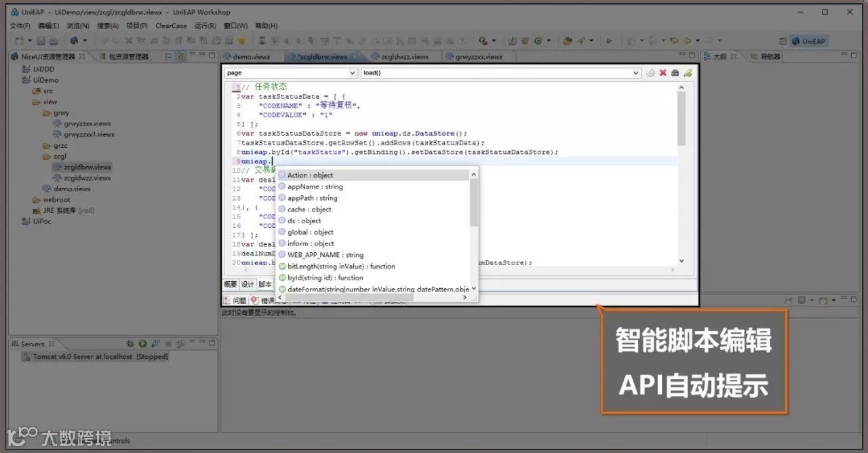Select Tomcat v6.0 Server at localhost
868x453 pixels.
coord(95,357)
